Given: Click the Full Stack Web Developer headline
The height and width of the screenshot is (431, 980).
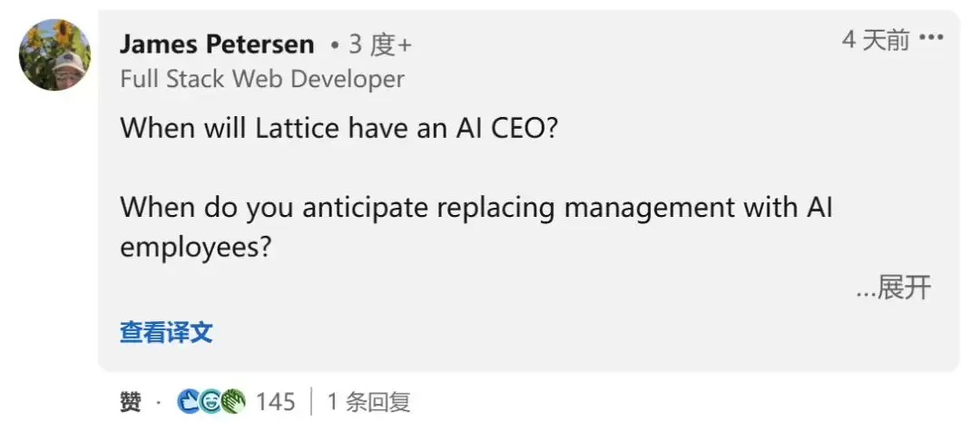Looking at the screenshot, I should tap(262, 79).
